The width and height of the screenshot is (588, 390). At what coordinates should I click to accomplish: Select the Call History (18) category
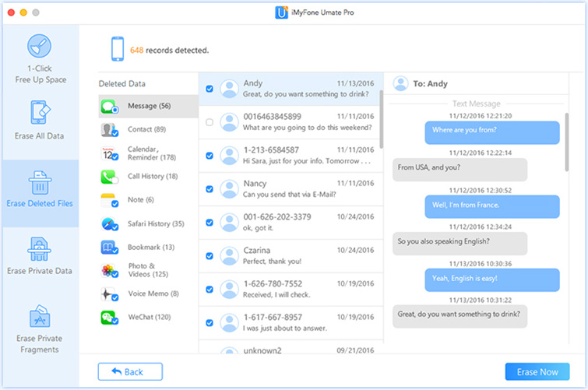click(149, 177)
